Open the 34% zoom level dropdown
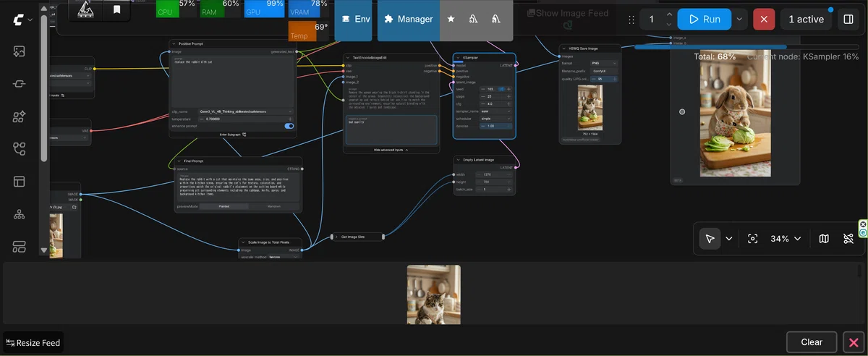The width and height of the screenshot is (868, 356). tap(786, 239)
